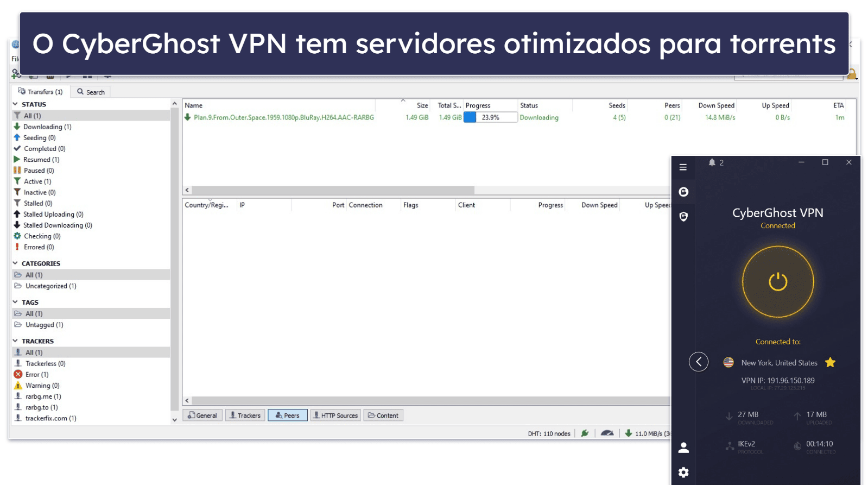Toggle CyberGhost power connection button
This screenshot has height=485, width=868.
click(777, 282)
